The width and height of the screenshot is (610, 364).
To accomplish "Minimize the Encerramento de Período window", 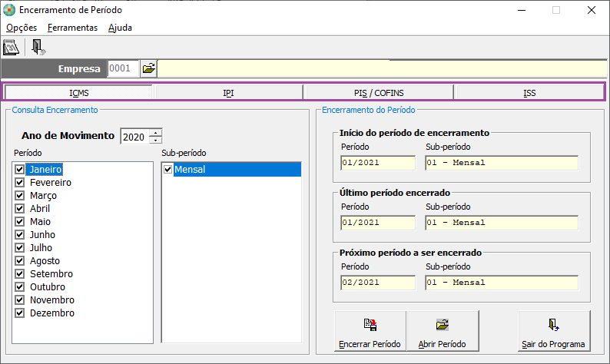I will tap(522, 10).
